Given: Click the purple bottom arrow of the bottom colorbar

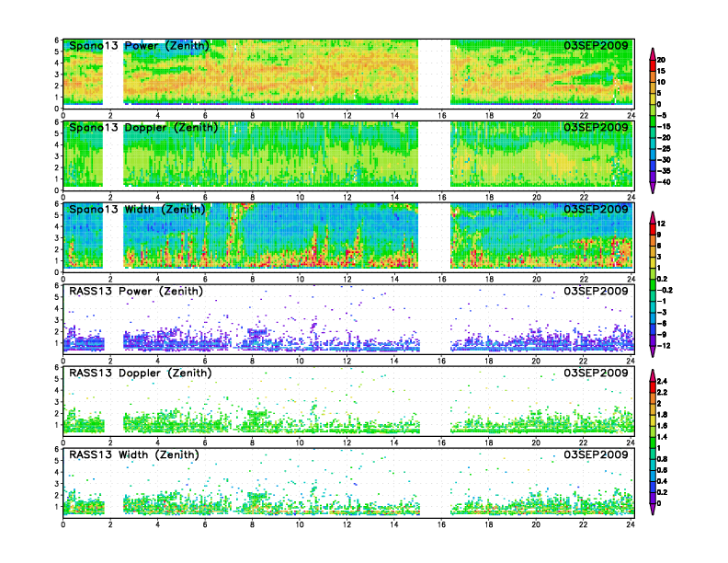Looking at the screenshot, I should [x=653, y=509].
